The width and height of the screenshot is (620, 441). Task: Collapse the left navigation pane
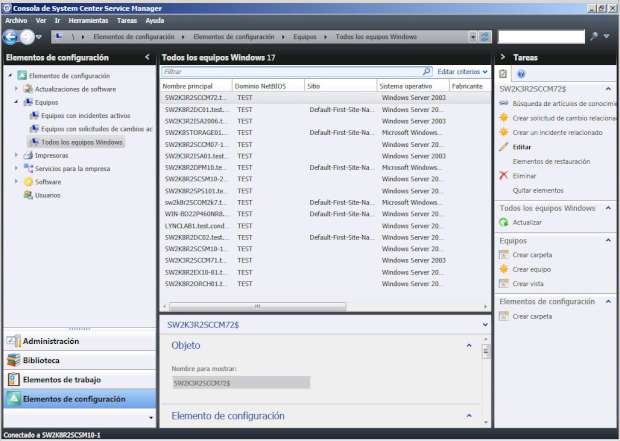[147, 58]
